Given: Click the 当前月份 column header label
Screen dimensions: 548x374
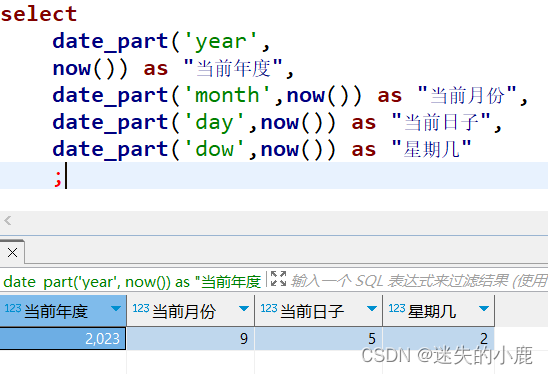Looking at the screenshot, I should [184, 311].
